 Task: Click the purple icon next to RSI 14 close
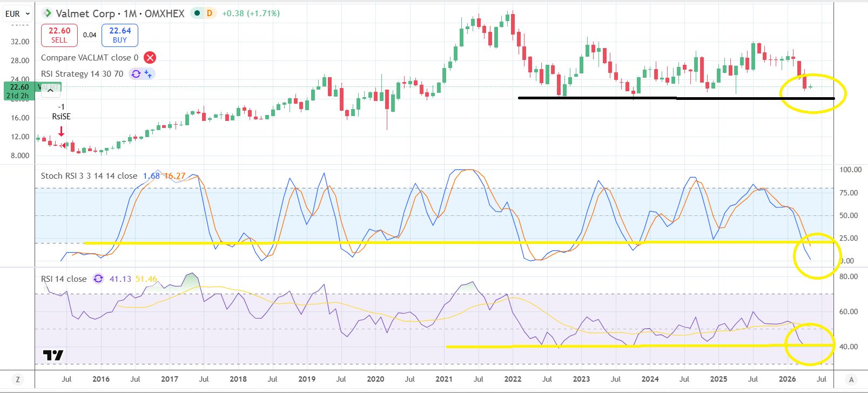[x=98, y=279]
